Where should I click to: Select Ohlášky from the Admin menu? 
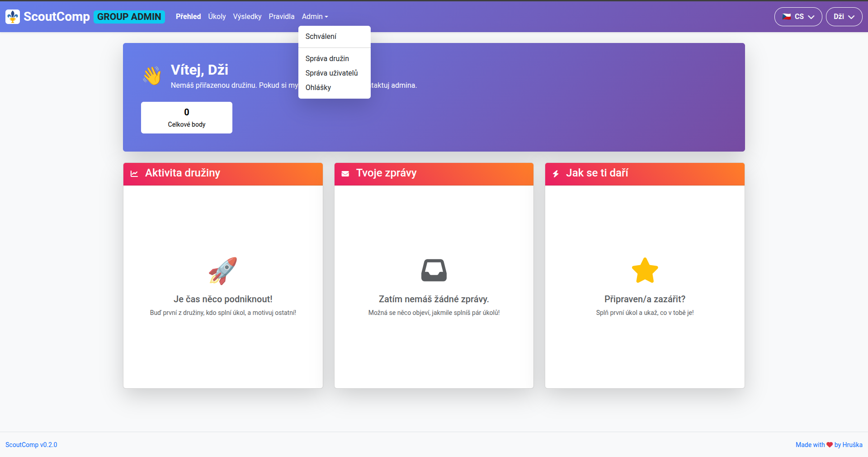click(318, 88)
